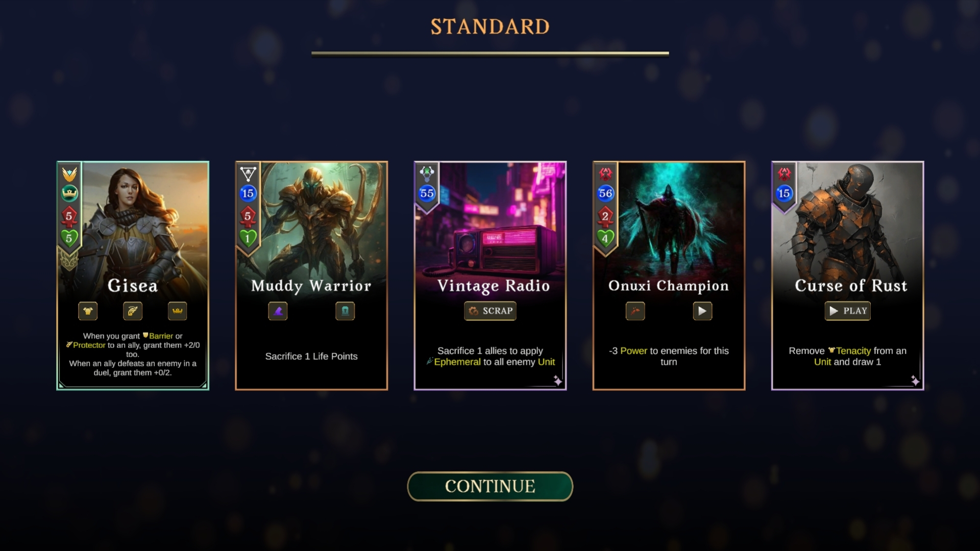Screen dimensions: 980x551
Task: Click the play arrow icon on Onuxi Champion
Action: click(x=702, y=311)
